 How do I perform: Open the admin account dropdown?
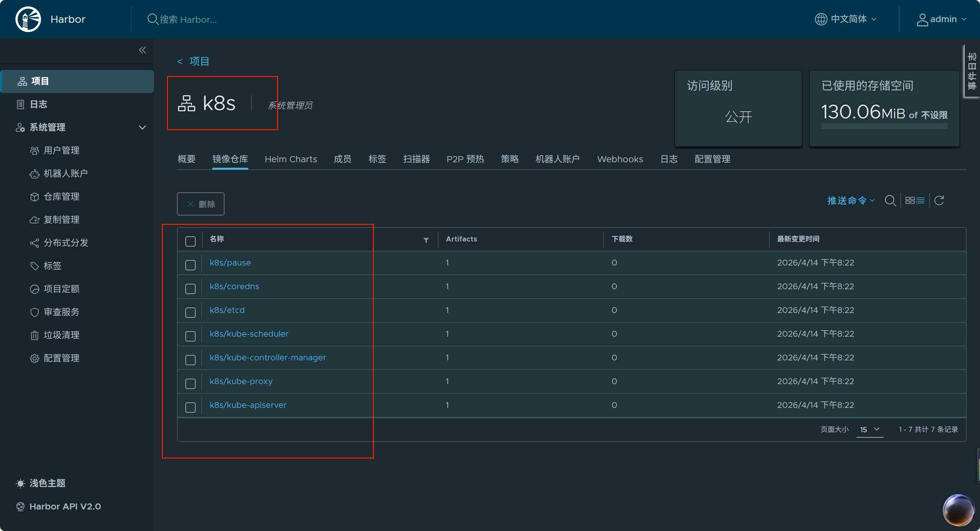pos(941,19)
